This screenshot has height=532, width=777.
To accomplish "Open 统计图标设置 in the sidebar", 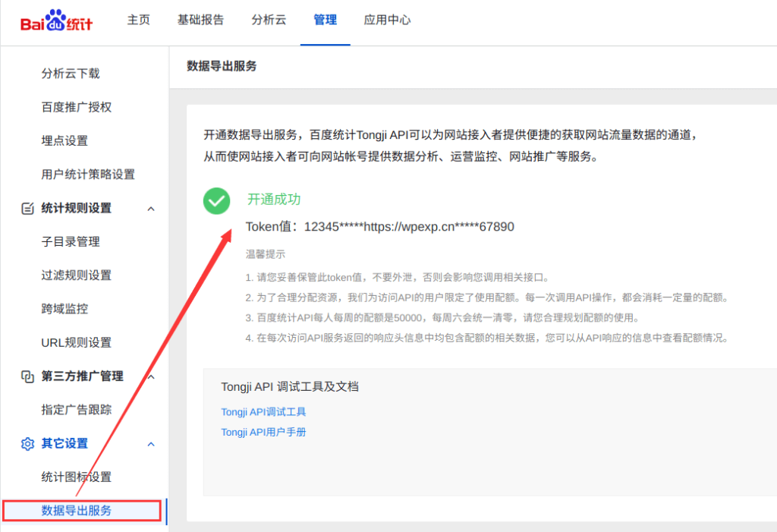I will click(77, 477).
